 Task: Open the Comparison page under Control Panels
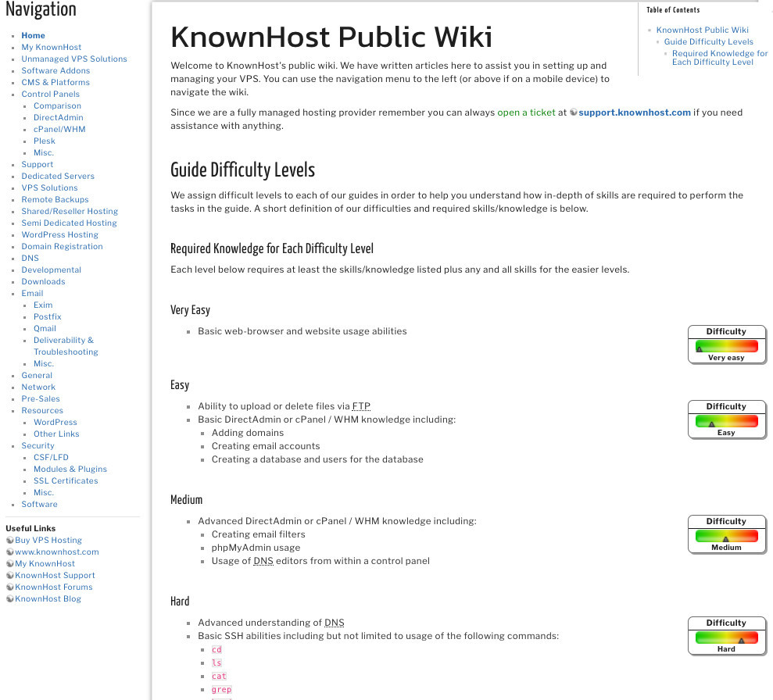(57, 106)
